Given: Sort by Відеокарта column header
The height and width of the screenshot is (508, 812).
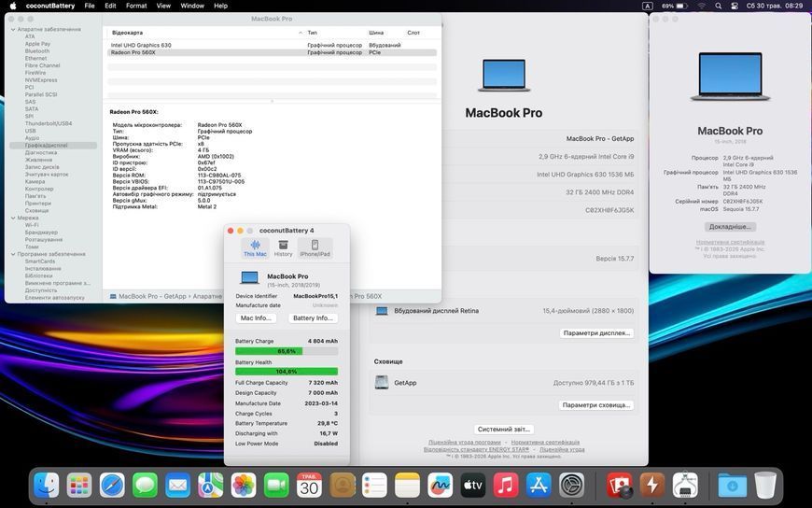Looking at the screenshot, I should tap(207, 33).
